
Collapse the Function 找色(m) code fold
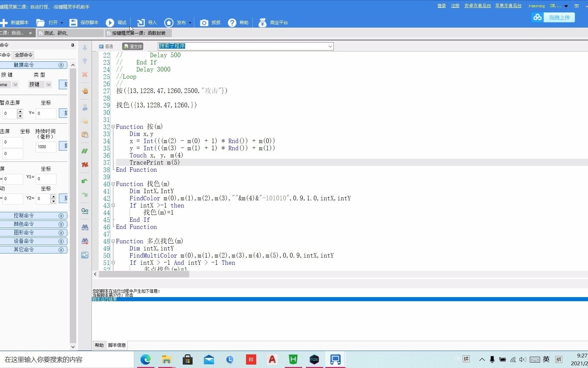tap(113, 184)
